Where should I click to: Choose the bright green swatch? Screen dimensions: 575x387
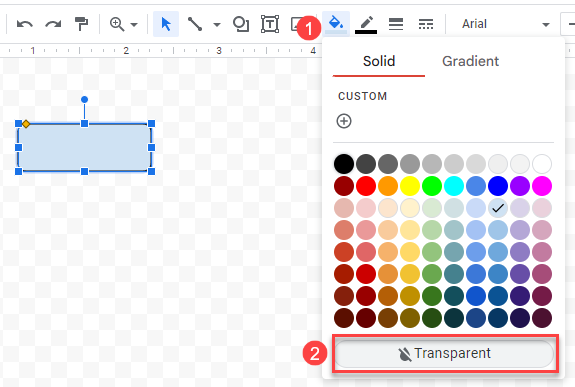click(432, 186)
